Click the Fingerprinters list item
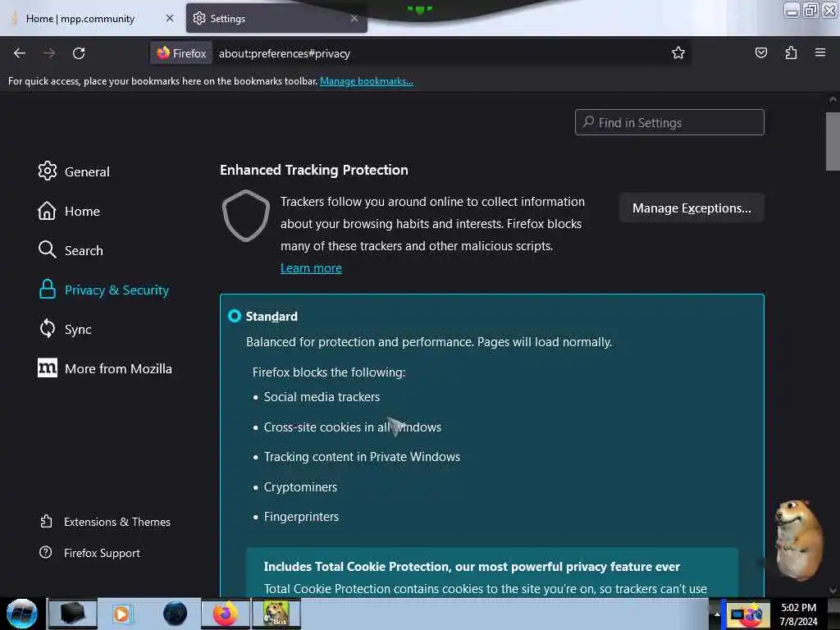This screenshot has height=630, width=840. click(x=301, y=517)
